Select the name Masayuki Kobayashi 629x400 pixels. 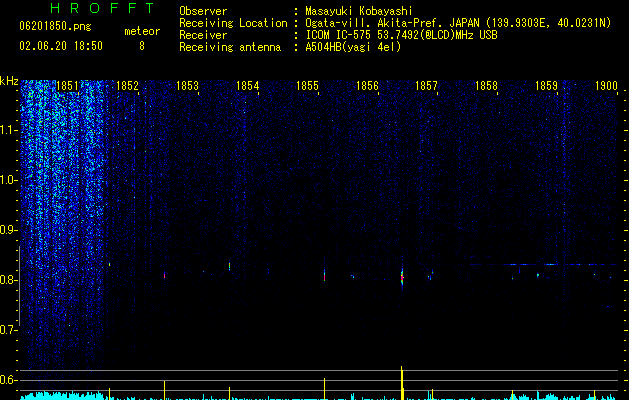pyautogui.click(x=359, y=11)
